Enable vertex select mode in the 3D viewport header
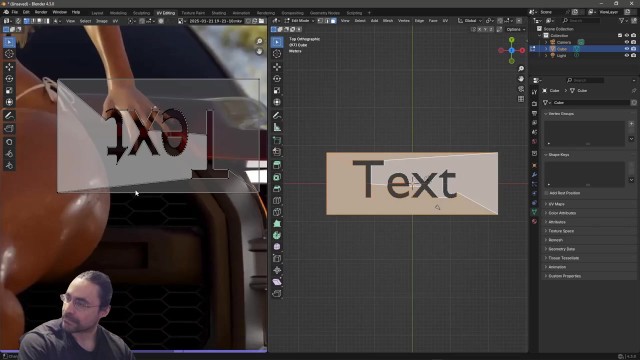 [x=320, y=20]
